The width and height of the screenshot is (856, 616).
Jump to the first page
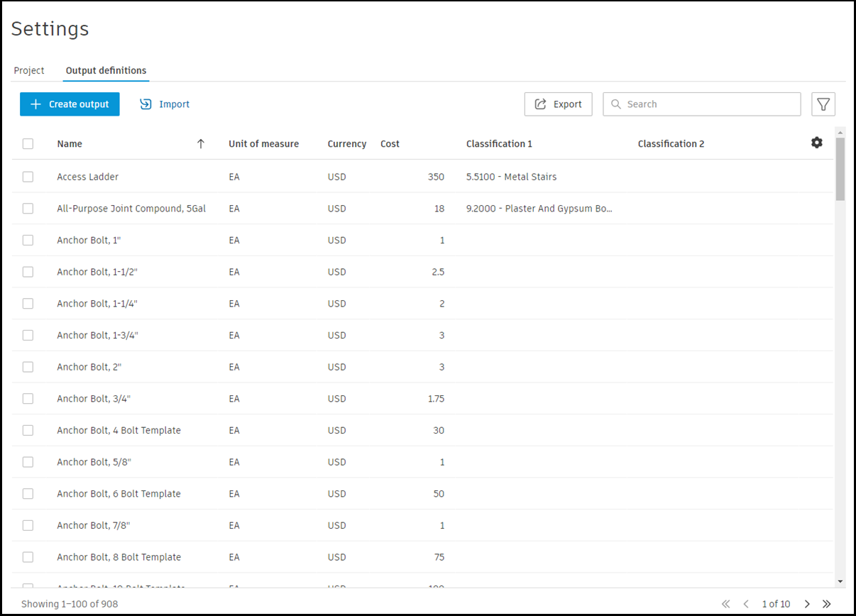725,604
